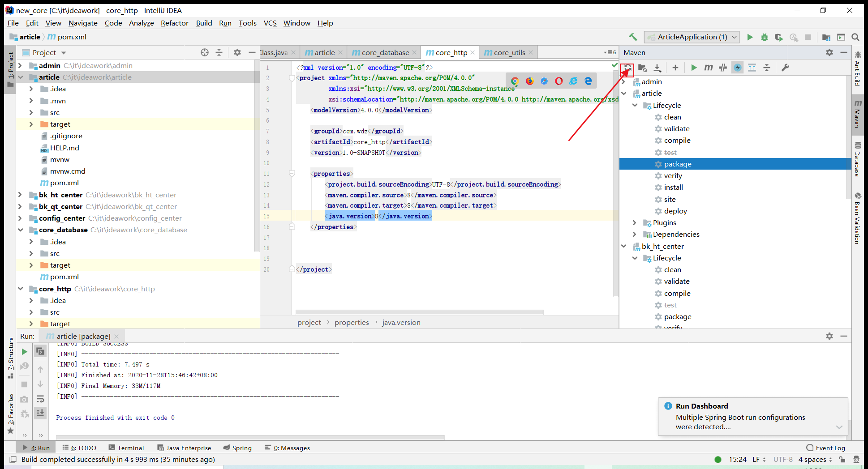This screenshot has width=868, height=469.
Task: Open 0: Messages tool window
Action: coord(287,448)
